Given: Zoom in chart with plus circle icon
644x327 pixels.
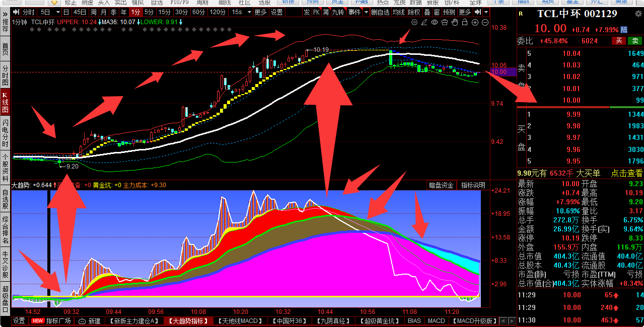Looking at the screenshot, I should 475,22.
